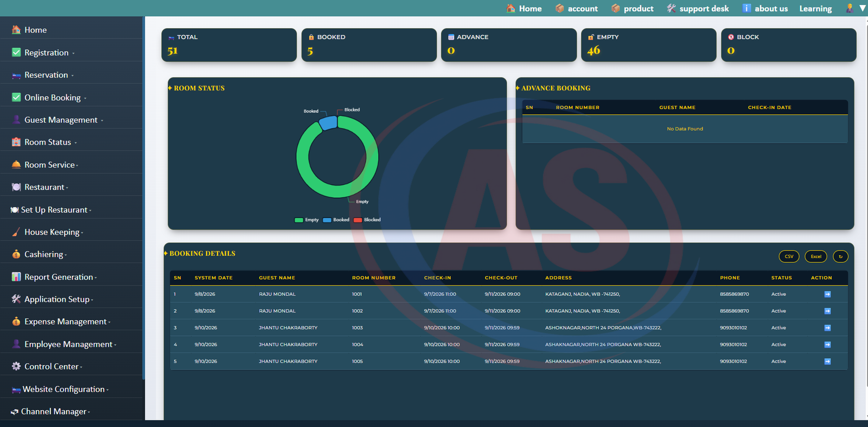Click the refresh icon button in Booking Details
Viewport: 868px width, 427px height.
840,256
